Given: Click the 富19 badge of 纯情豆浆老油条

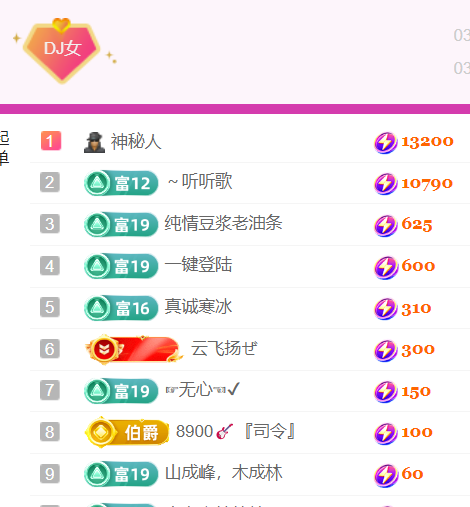Looking at the screenshot, I should (121, 224).
